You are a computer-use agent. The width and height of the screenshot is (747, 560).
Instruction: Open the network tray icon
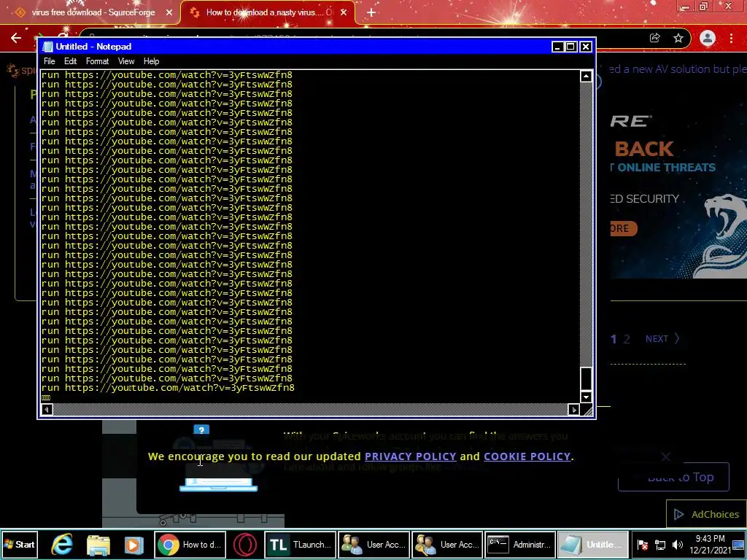(660, 545)
